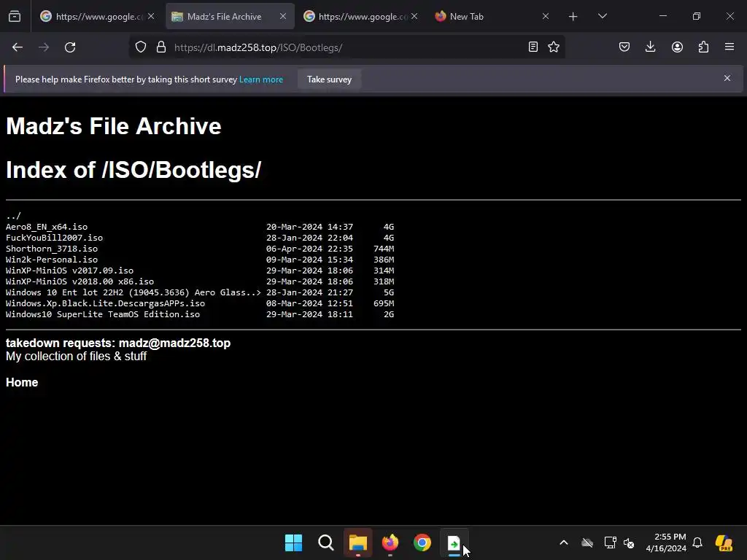
Task: Open File Explorer from taskbar
Action: coord(357,542)
